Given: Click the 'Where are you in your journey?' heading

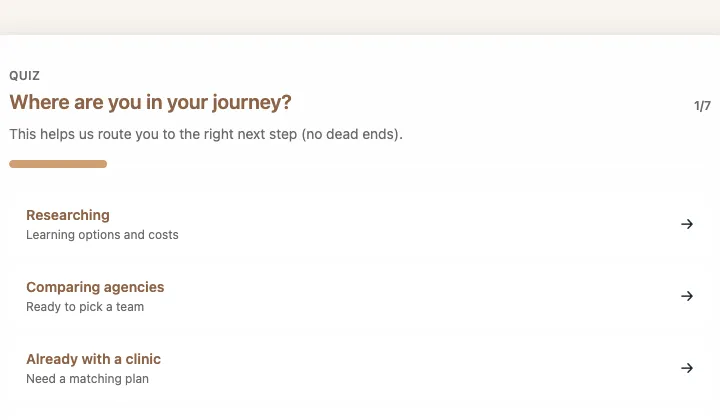Looking at the screenshot, I should tap(150, 102).
